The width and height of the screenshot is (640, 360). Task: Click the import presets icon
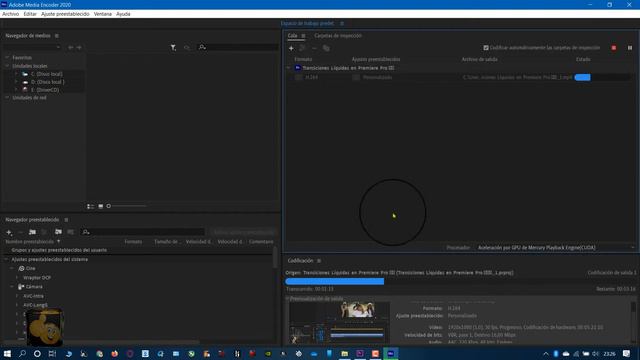click(x=58, y=232)
